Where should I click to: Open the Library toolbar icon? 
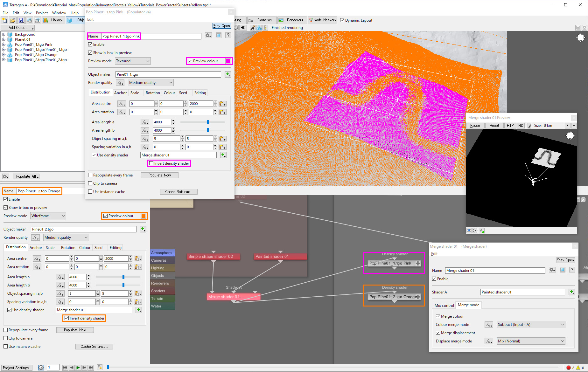tap(53, 20)
